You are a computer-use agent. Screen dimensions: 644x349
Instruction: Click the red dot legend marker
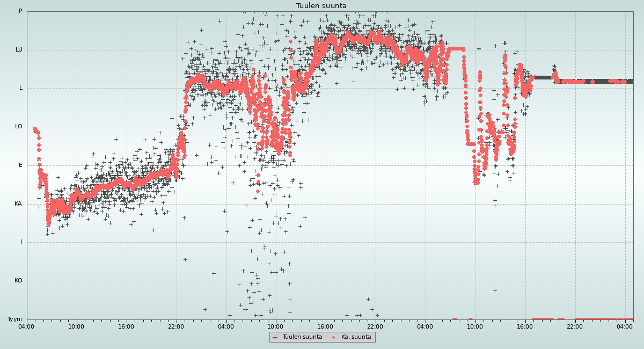[334, 337]
